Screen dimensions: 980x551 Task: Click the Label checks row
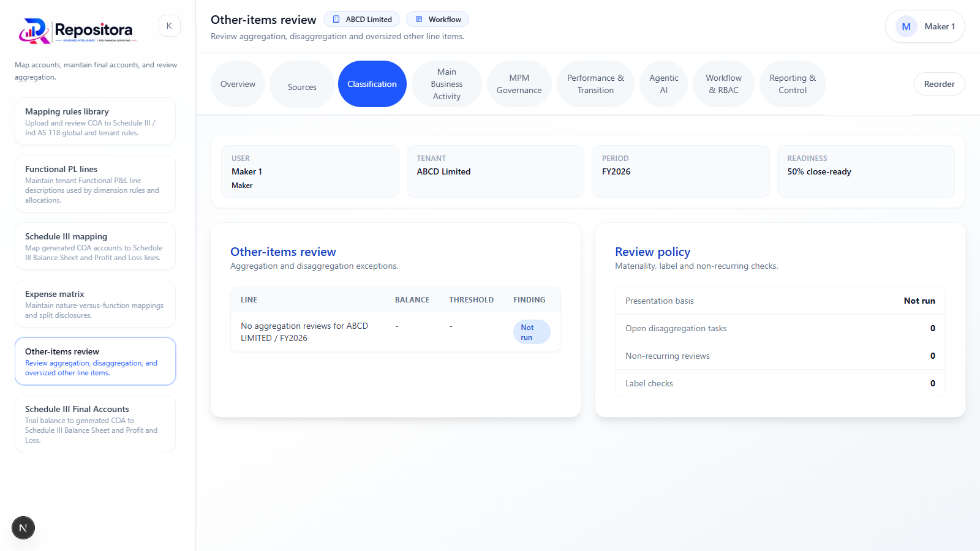[x=780, y=383]
